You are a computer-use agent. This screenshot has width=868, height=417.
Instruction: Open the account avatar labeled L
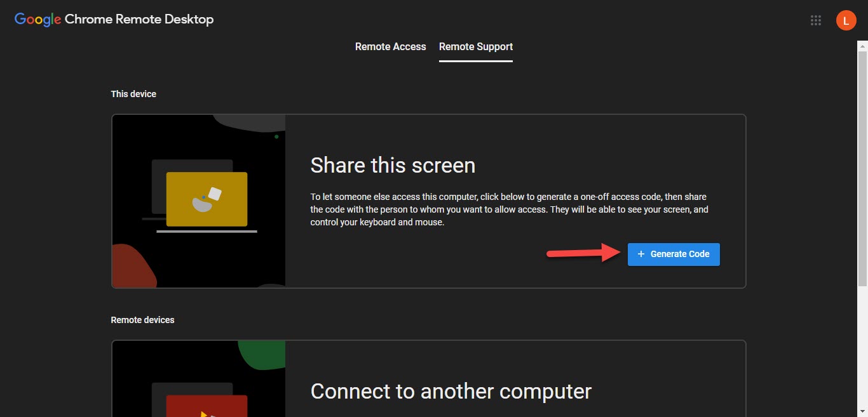[846, 20]
